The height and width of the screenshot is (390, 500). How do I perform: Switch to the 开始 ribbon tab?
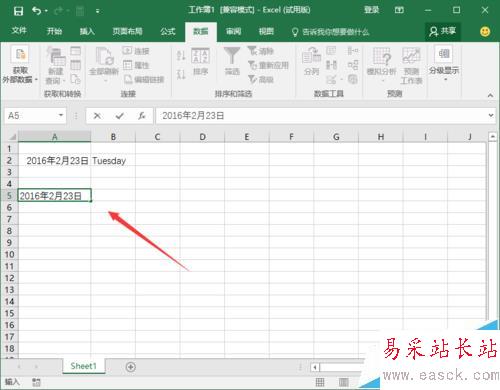point(54,31)
